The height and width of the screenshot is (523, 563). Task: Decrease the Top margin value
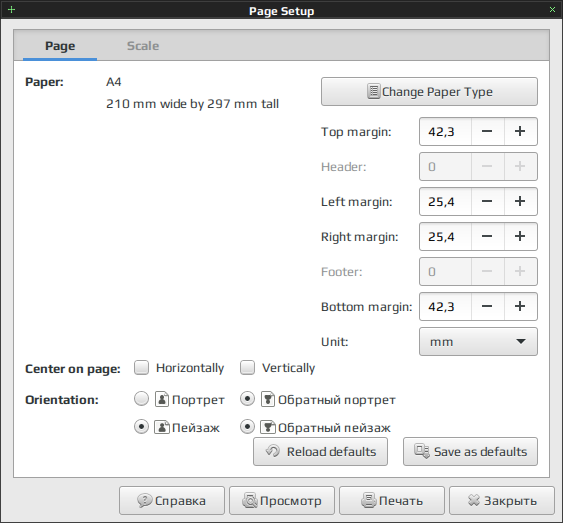point(487,131)
